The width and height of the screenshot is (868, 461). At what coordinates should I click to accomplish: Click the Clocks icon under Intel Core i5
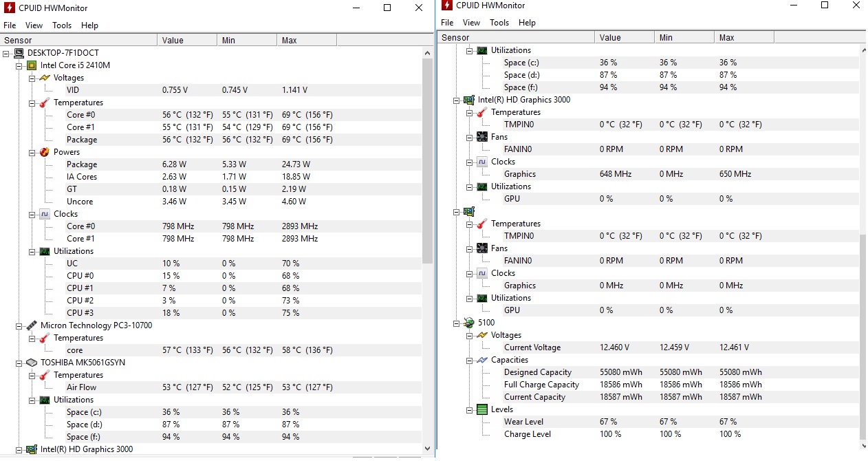tap(45, 214)
